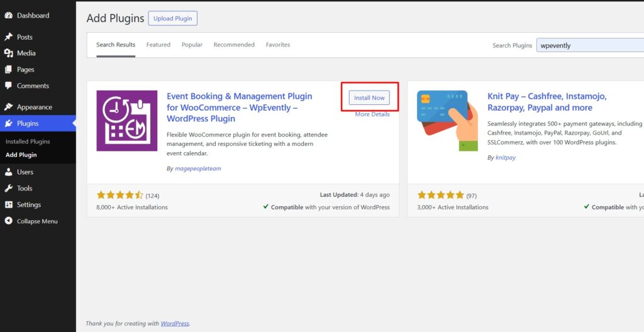Click the Collapse Menu arrow icon

point(8,221)
